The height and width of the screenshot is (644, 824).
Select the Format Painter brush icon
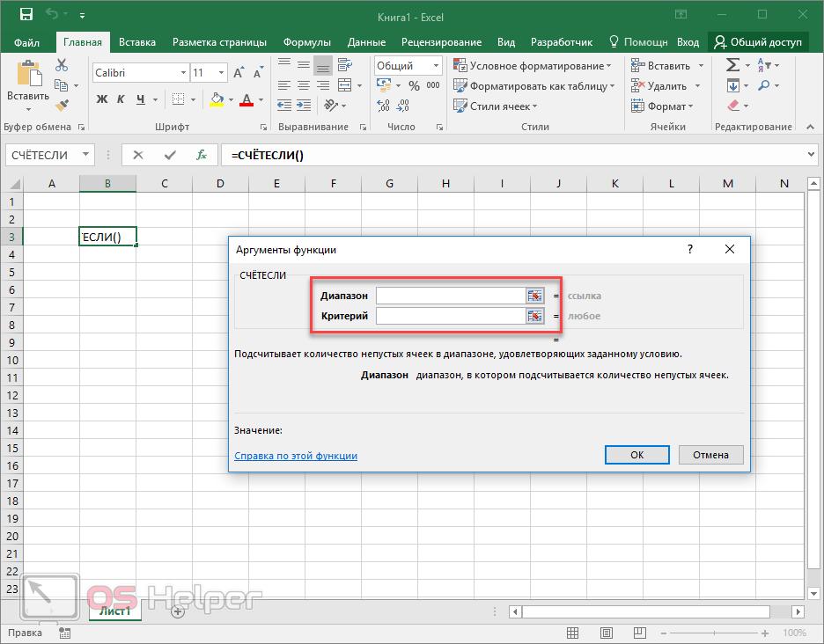click(62, 105)
